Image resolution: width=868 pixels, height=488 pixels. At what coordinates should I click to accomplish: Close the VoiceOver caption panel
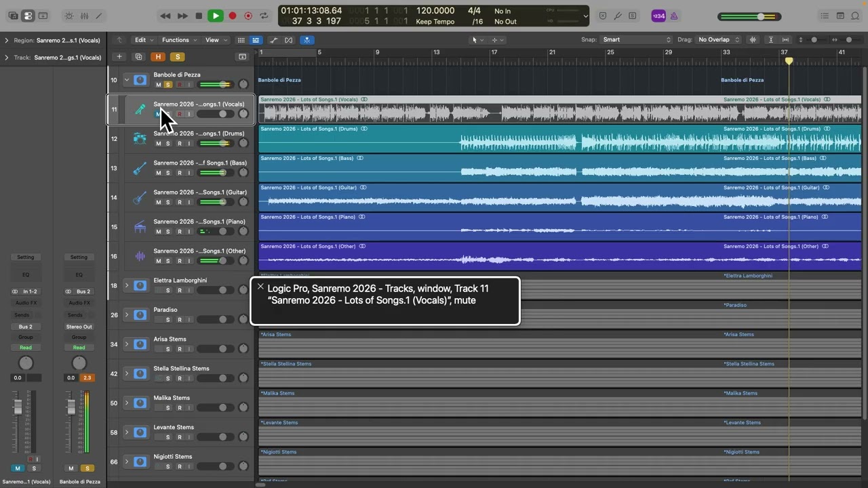[x=260, y=287]
